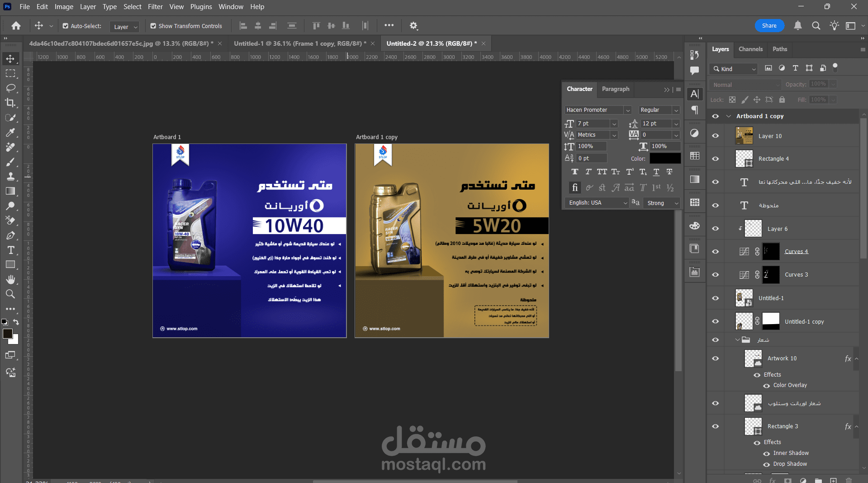Toggle Drop Shadow effect visibility
This screenshot has width=868, height=483.
[767, 464]
